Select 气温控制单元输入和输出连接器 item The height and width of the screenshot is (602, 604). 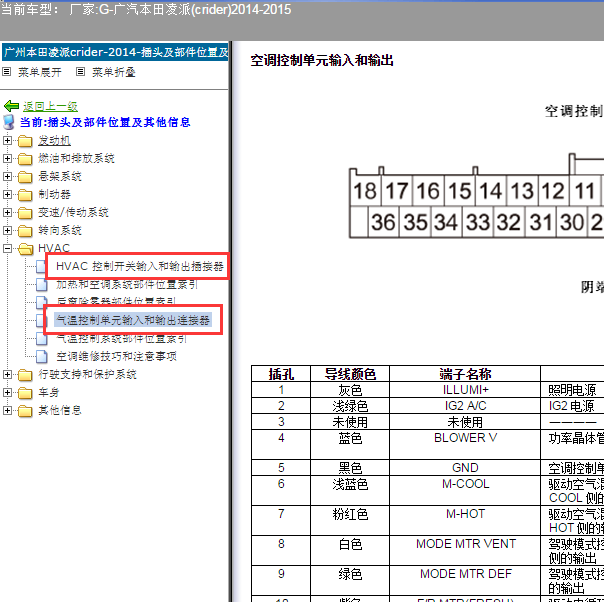click(133, 320)
